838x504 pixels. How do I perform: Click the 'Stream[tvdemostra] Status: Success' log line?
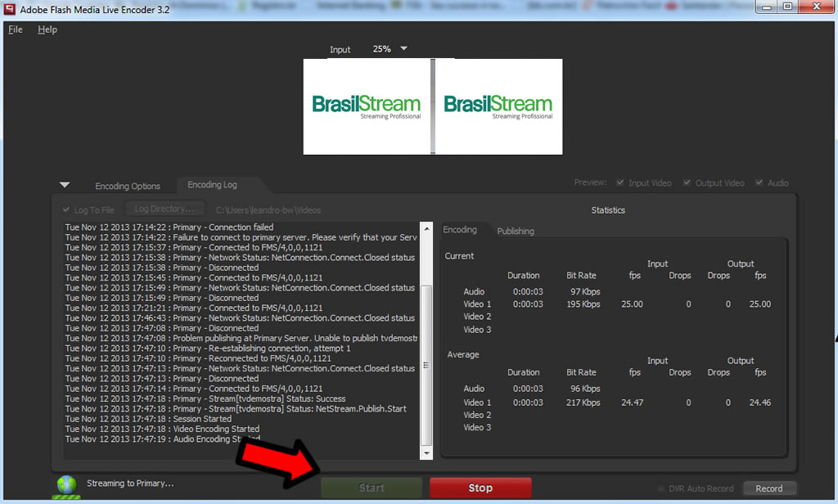pos(205,398)
